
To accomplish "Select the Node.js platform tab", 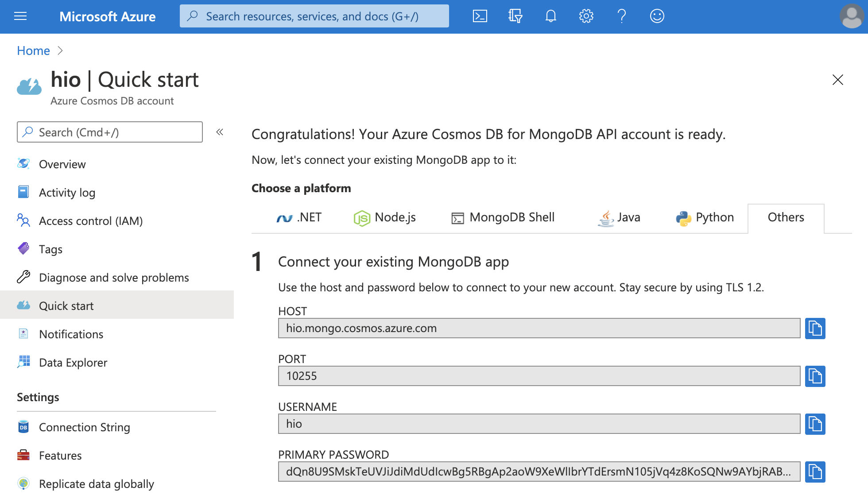I will coord(385,217).
